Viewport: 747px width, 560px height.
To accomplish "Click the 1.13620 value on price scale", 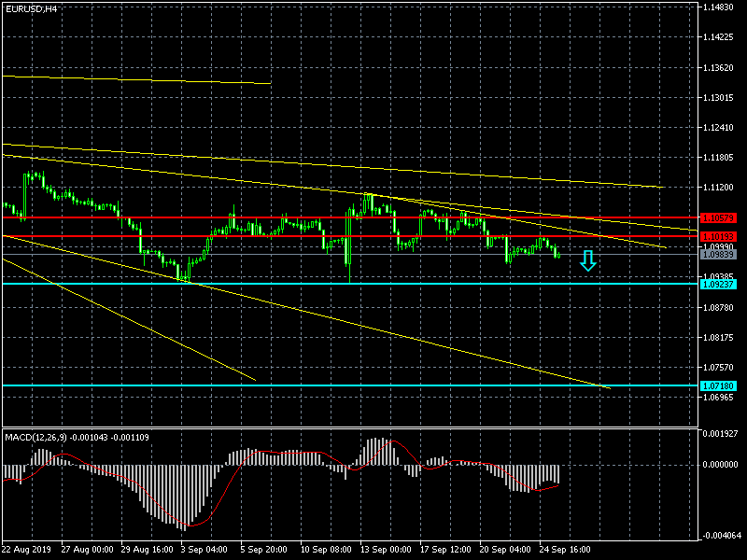I will [720, 67].
